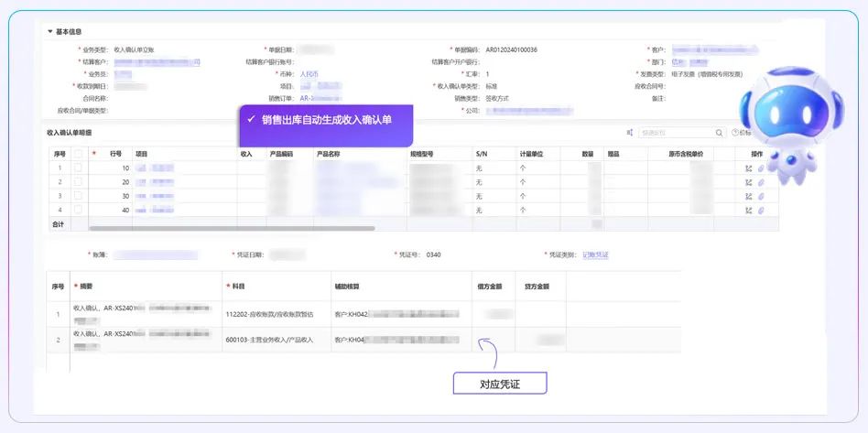Click row 1 attachment paperclip icon
Screen dimensions: 868x433
tap(761, 168)
